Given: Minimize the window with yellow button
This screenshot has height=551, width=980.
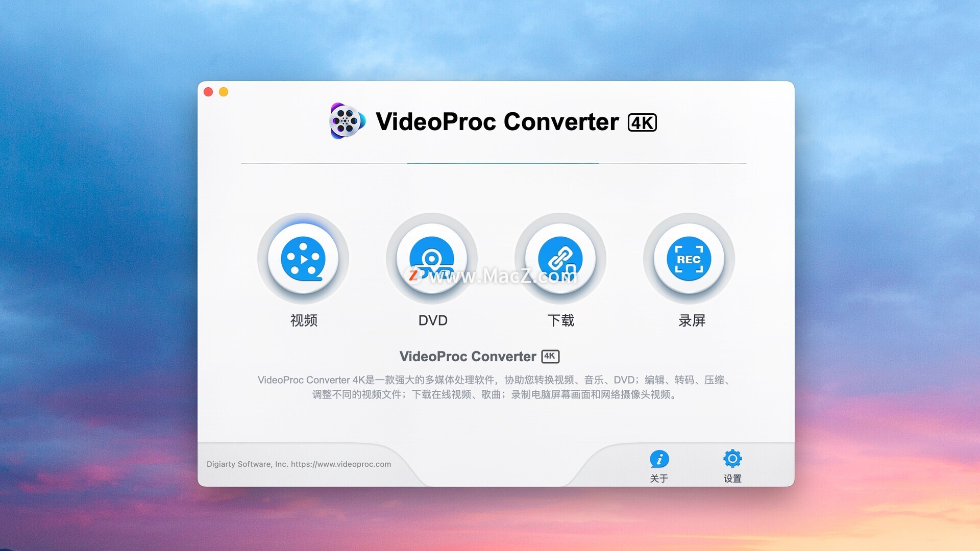Looking at the screenshot, I should 224,92.
